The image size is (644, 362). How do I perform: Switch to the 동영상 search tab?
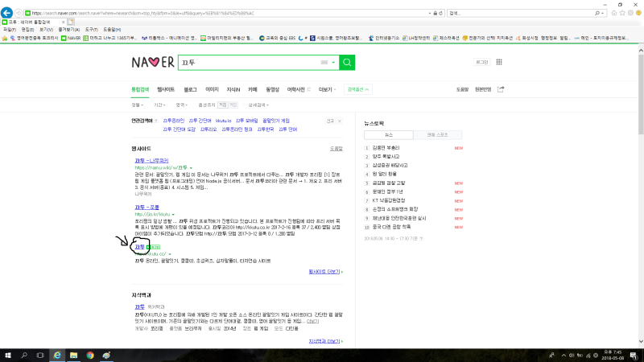(272, 89)
